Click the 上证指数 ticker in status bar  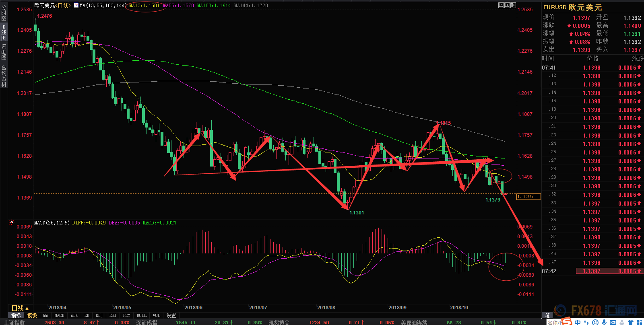click(14, 323)
